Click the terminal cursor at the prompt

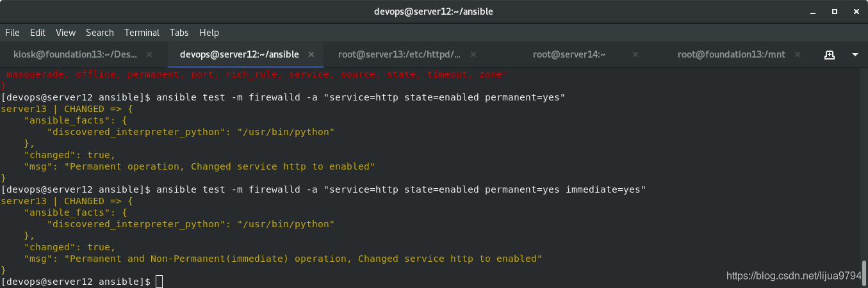[x=160, y=282]
